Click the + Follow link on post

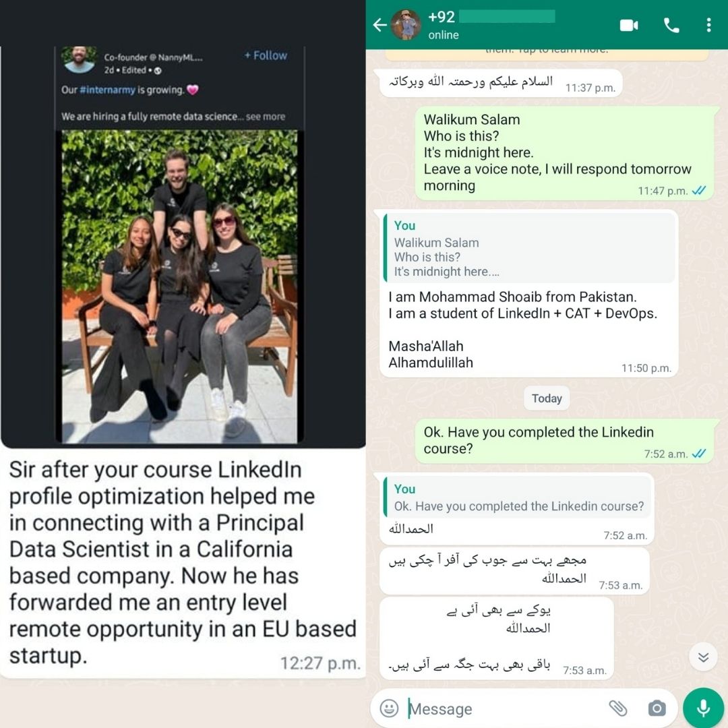(266, 56)
